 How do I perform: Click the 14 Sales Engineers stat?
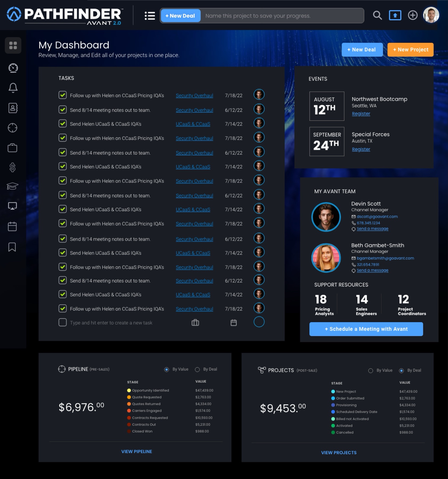[366, 305]
